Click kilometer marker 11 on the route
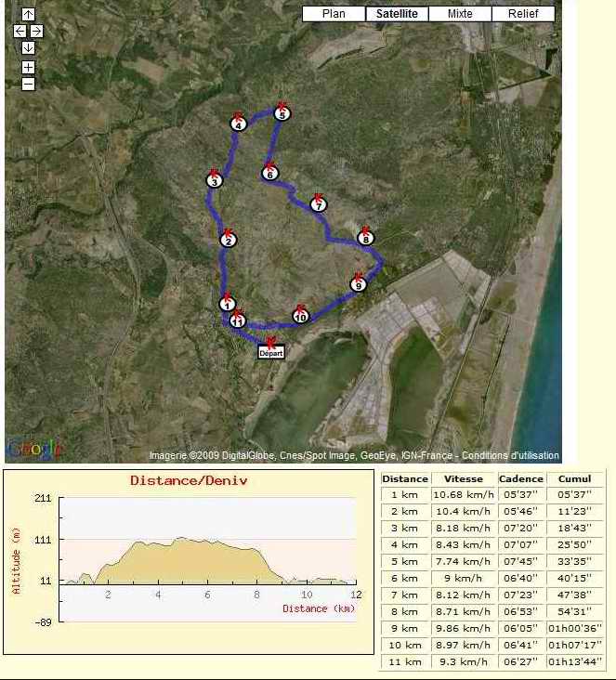Viewport: 616px width, 680px height. click(237, 320)
